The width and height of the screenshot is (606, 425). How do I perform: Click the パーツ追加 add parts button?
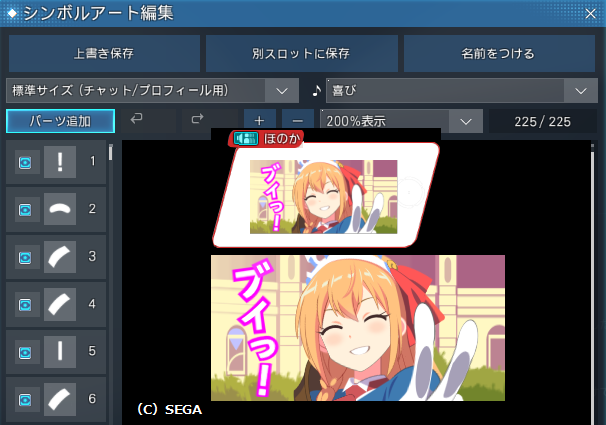[60, 121]
